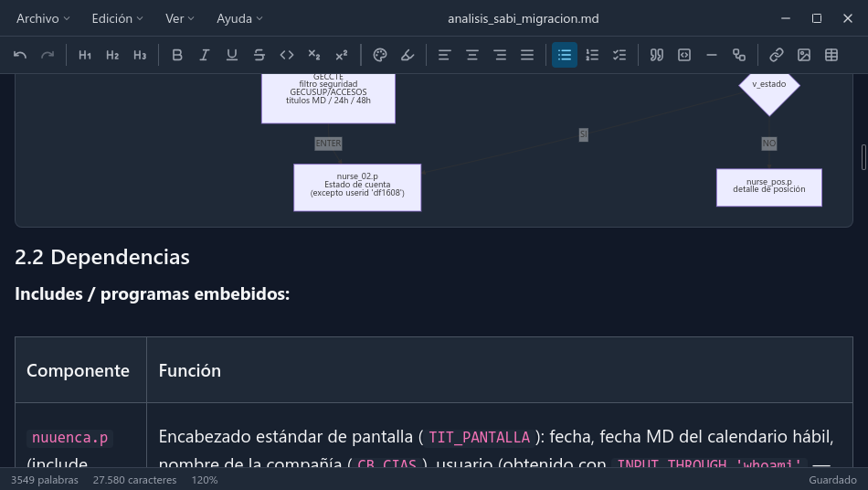This screenshot has width=868, height=490.
Task: Insert a table
Action: click(x=831, y=55)
